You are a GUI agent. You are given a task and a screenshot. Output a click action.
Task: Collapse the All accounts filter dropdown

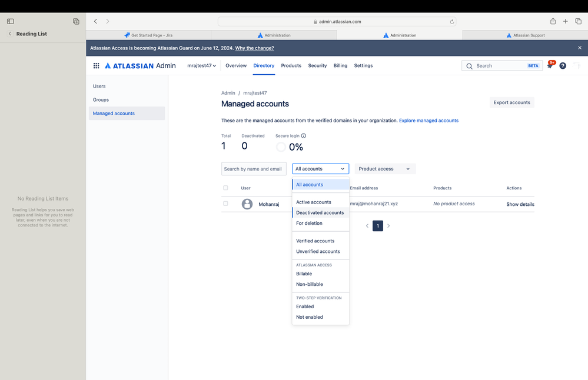click(x=321, y=169)
